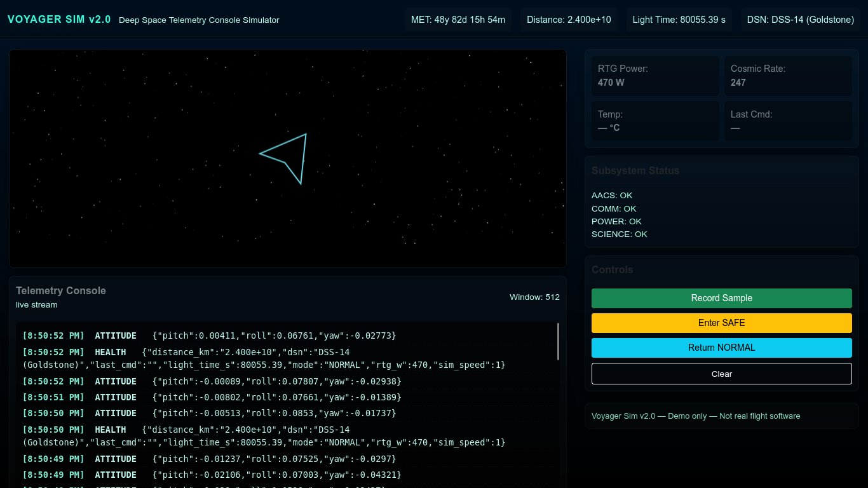Click the Light Time indicator
This screenshot has height=488, width=868.
pyautogui.click(x=679, y=20)
